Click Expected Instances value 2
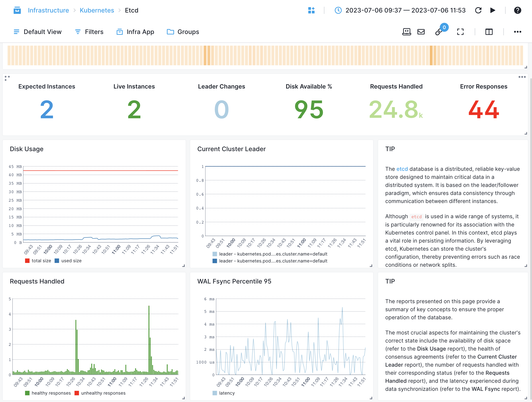This screenshot has height=402, width=532. (x=47, y=110)
